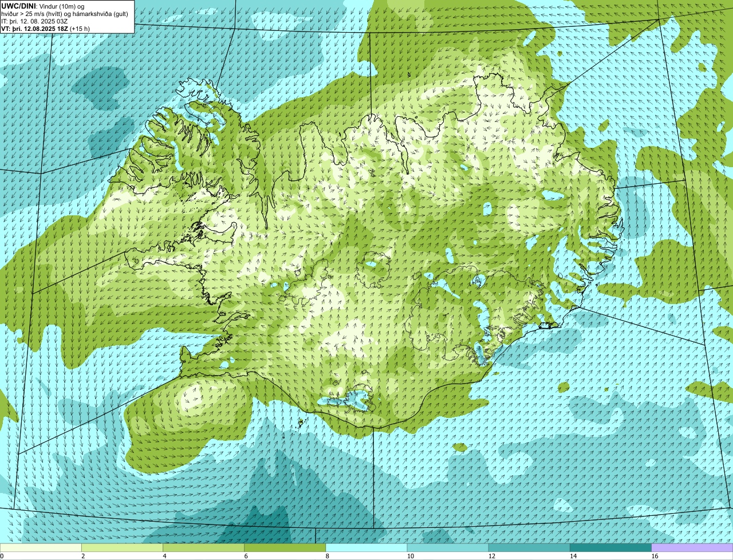Click the legend swatch between 2 and 4

[x=122, y=548]
